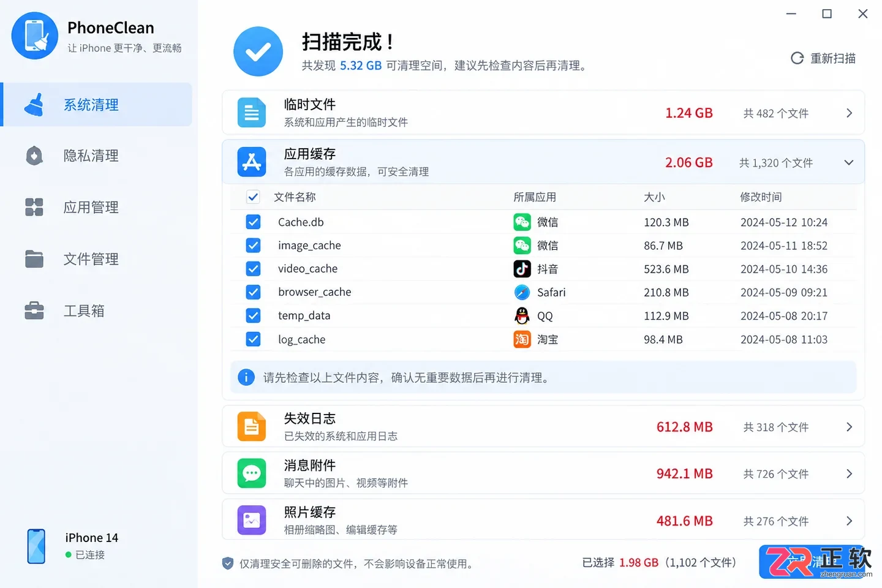Click the PhoneClean logo icon
This screenshot has height=588, width=882.
35,36
